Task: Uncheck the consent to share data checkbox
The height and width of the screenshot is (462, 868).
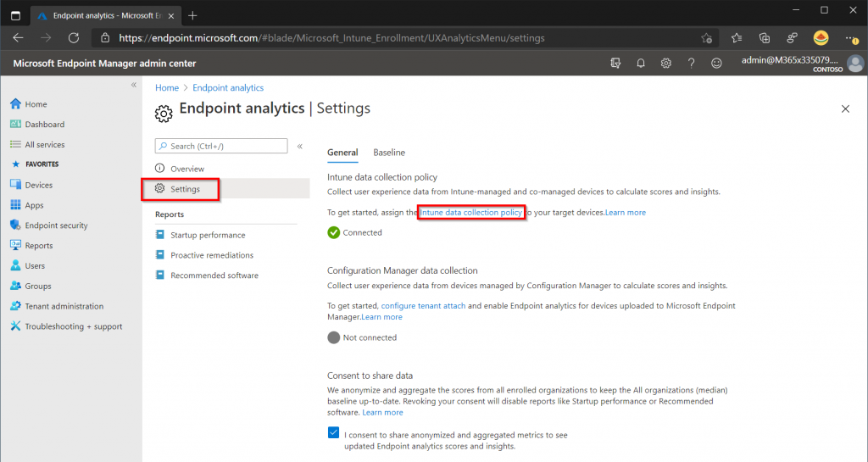Action: click(333, 432)
